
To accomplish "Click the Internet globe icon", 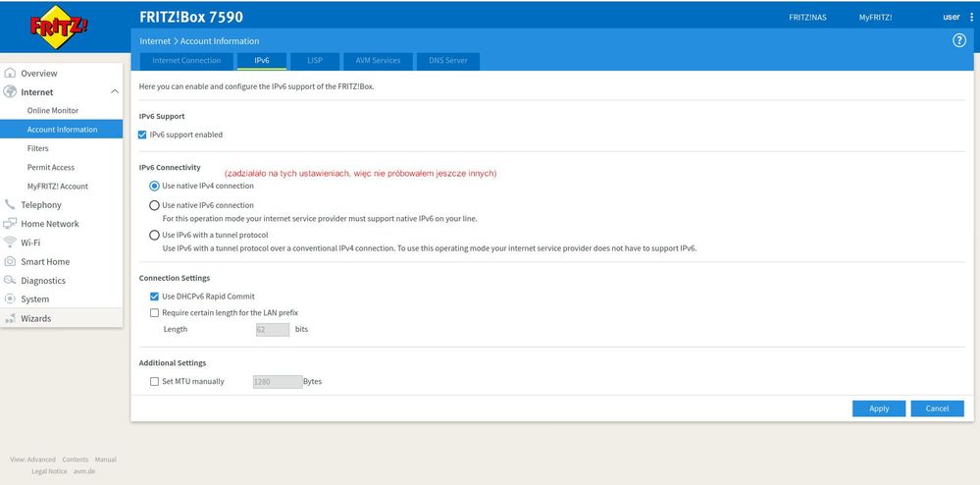I will click(x=10, y=92).
